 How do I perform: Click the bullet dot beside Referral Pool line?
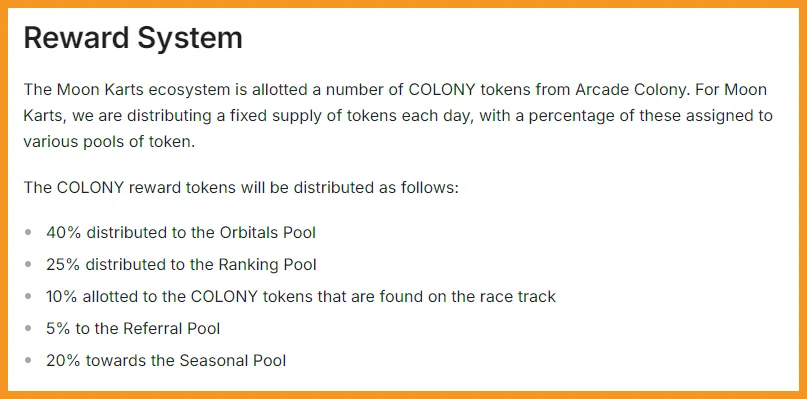(28, 328)
